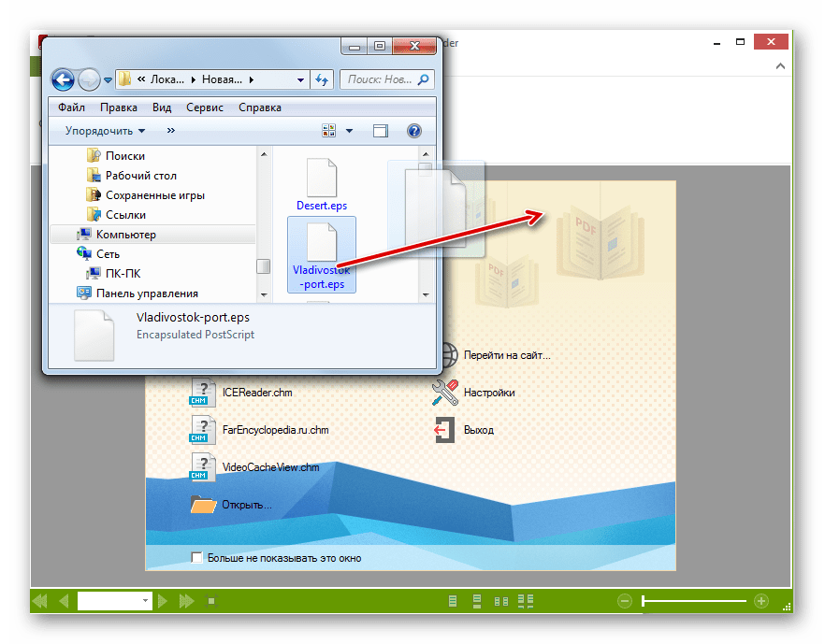Viewport: 825px width, 644px height.
Task: Click Перейти на сайт... link
Action: click(x=507, y=355)
